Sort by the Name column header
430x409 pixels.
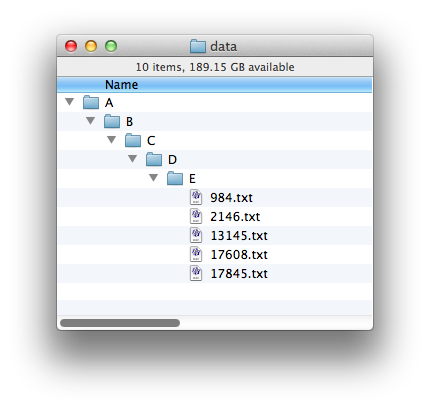[x=215, y=85]
